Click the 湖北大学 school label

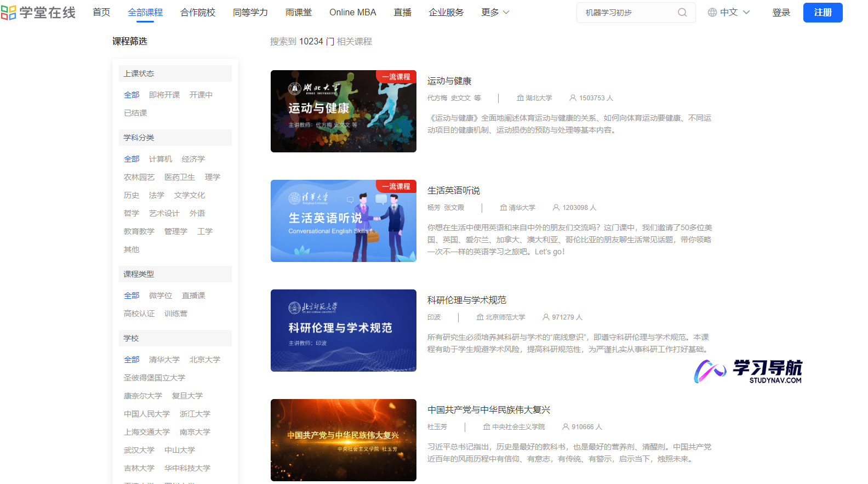[539, 98]
